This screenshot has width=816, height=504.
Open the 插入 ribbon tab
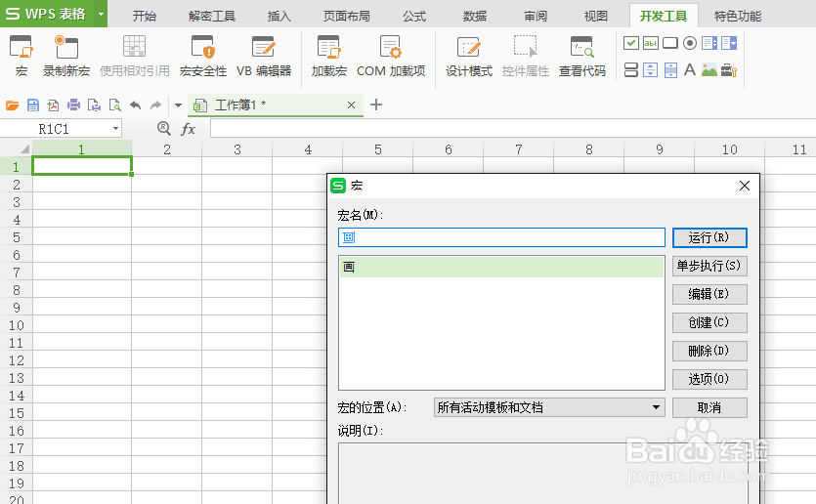pos(279,17)
